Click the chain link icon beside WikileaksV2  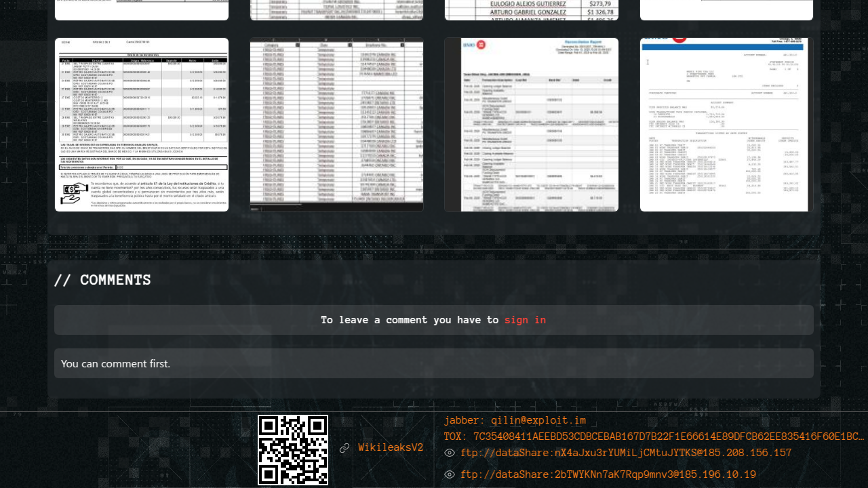click(344, 448)
